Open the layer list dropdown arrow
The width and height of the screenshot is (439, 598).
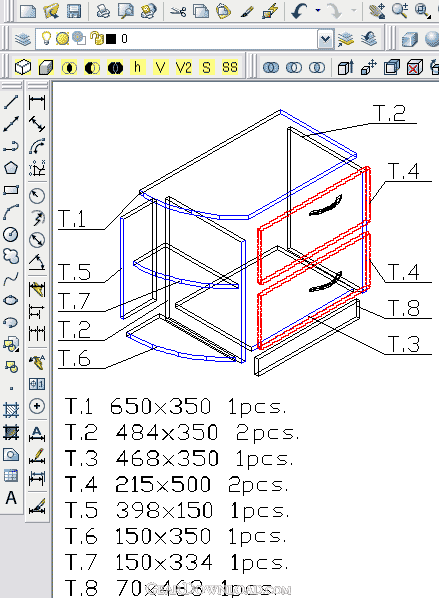(325, 39)
